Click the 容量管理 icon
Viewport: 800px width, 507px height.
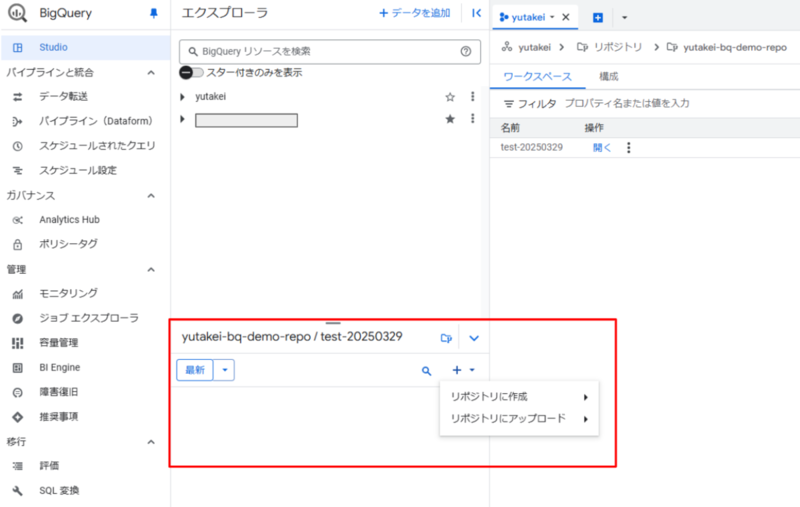point(17,343)
